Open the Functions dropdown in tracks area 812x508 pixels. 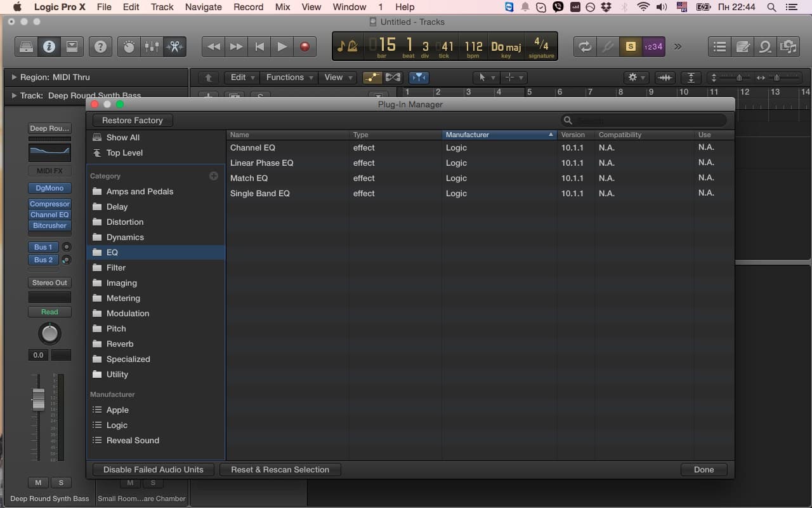(290, 77)
